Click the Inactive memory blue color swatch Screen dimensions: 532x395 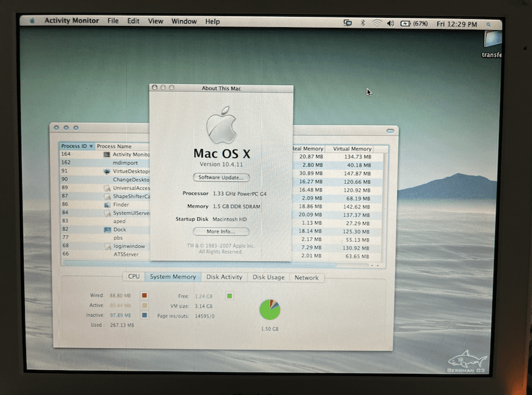pyautogui.click(x=145, y=315)
